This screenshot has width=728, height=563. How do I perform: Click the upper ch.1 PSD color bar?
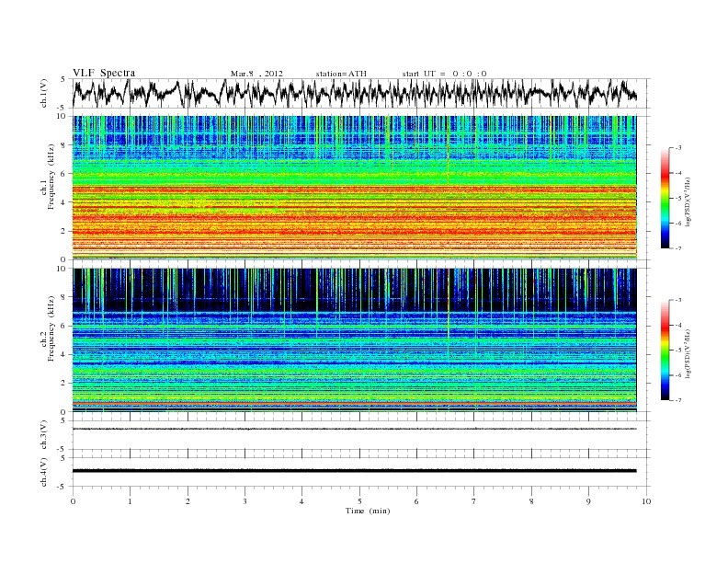tap(665, 198)
